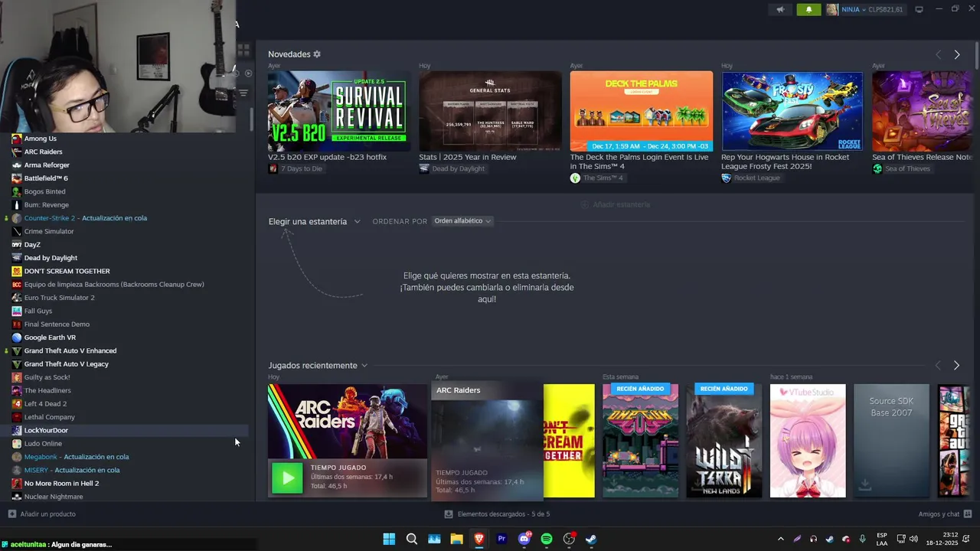Open File Explorer from the taskbar
The width and height of the screenshot is (980, 551).
click(457, 539)
